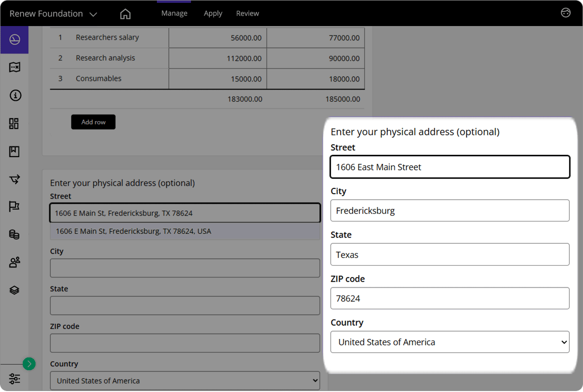Switch to the Manage tab
This screenshot has height=392, width=583.
pos(174,13)
